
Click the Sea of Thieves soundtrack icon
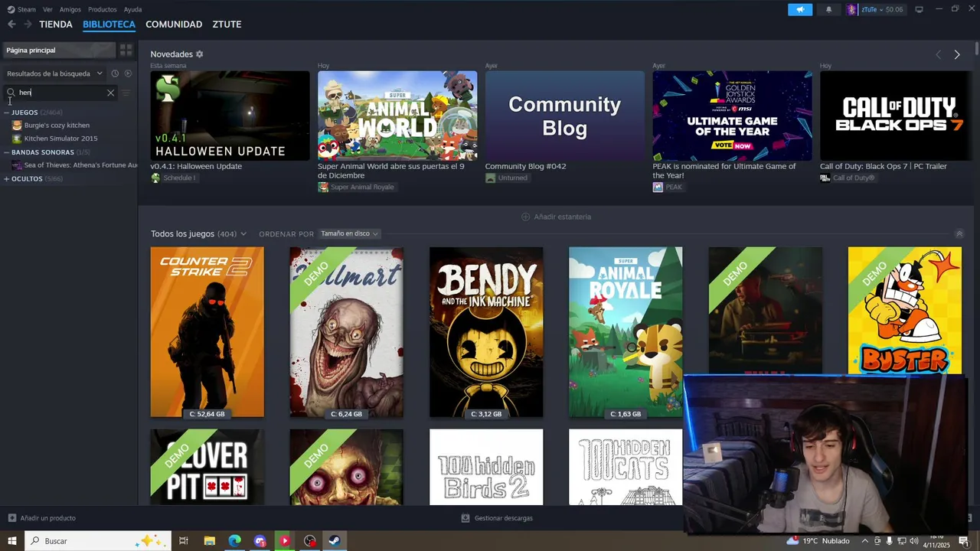(x=17, y=165)
